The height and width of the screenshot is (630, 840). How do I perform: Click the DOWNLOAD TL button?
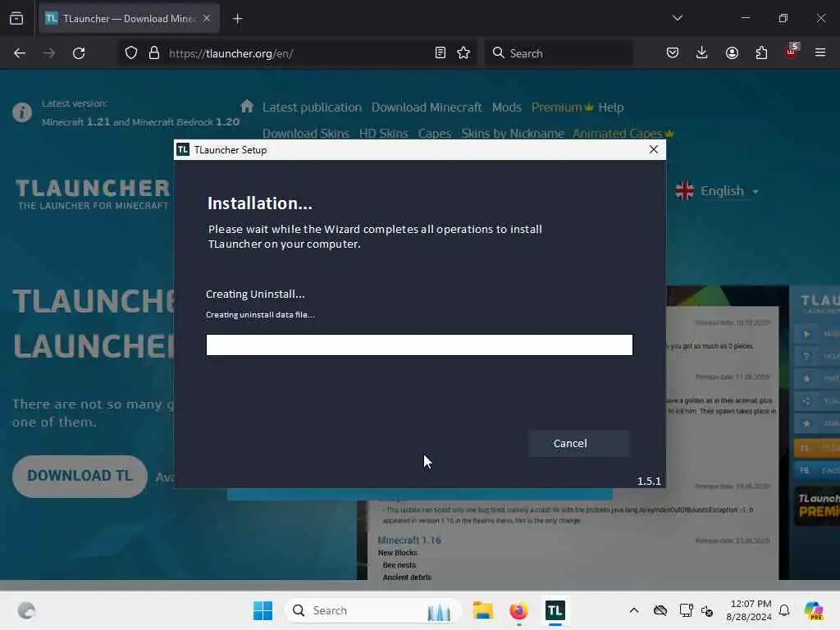[80, 476]
